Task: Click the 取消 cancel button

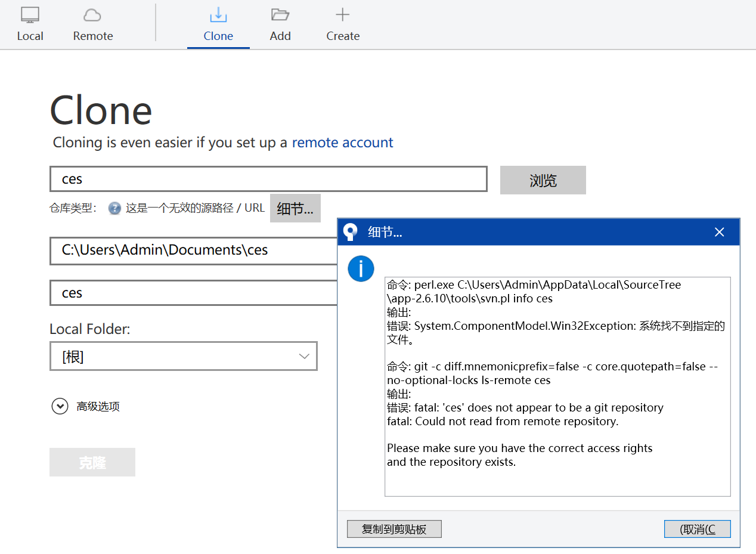Action: pyautogui.click(x=697, y=529)
